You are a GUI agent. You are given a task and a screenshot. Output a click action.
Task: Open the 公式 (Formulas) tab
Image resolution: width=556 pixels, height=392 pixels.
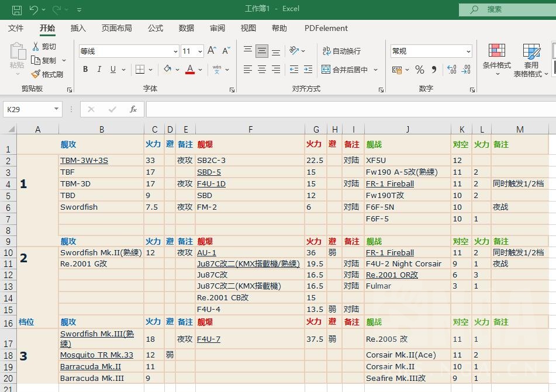[x=156, y=28]
